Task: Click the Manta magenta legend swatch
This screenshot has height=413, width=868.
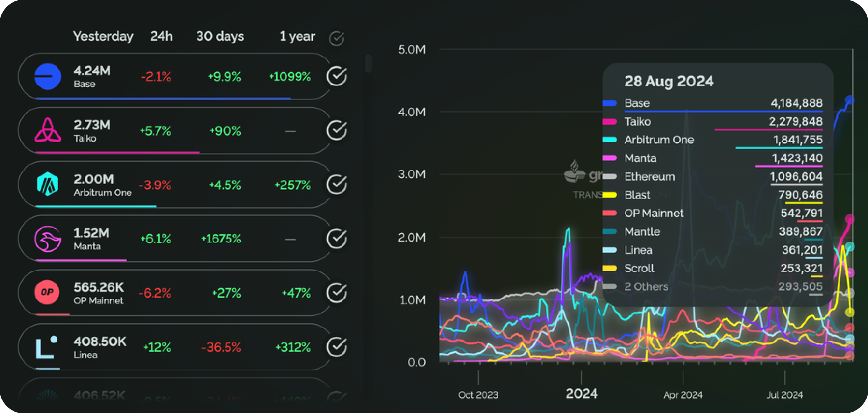Action: (610, 158)
